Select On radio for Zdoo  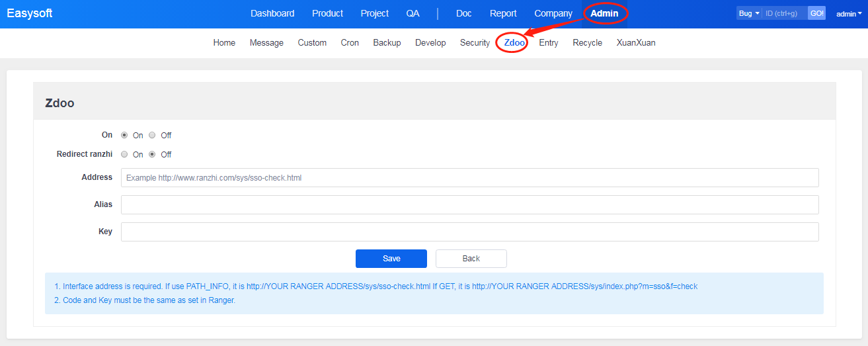pyautogui.click(x=124, y=135)
